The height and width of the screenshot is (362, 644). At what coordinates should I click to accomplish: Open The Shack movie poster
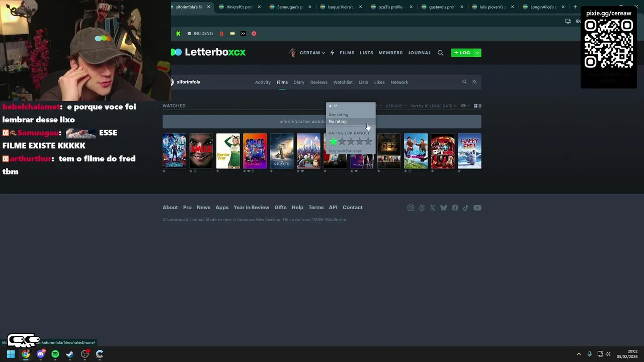click(282, 151)
